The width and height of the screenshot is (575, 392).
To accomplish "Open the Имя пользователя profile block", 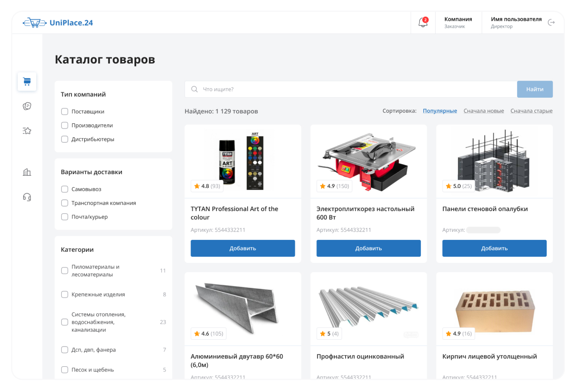I will tap(516, 22).
